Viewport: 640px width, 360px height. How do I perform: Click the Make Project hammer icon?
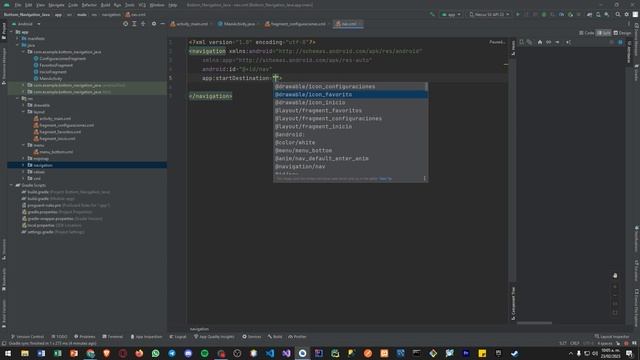pyautogui.click(x=432, y=14)
